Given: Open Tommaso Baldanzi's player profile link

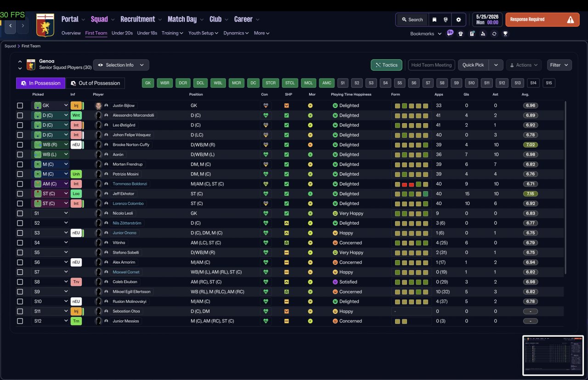Looking at the screenshot, I should pyautogui.click(x=130, y=184).
